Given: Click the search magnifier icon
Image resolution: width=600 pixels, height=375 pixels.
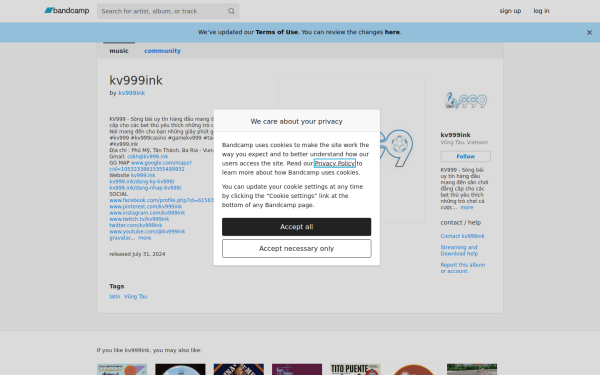Looking at the screenshot, I should 231,11.
